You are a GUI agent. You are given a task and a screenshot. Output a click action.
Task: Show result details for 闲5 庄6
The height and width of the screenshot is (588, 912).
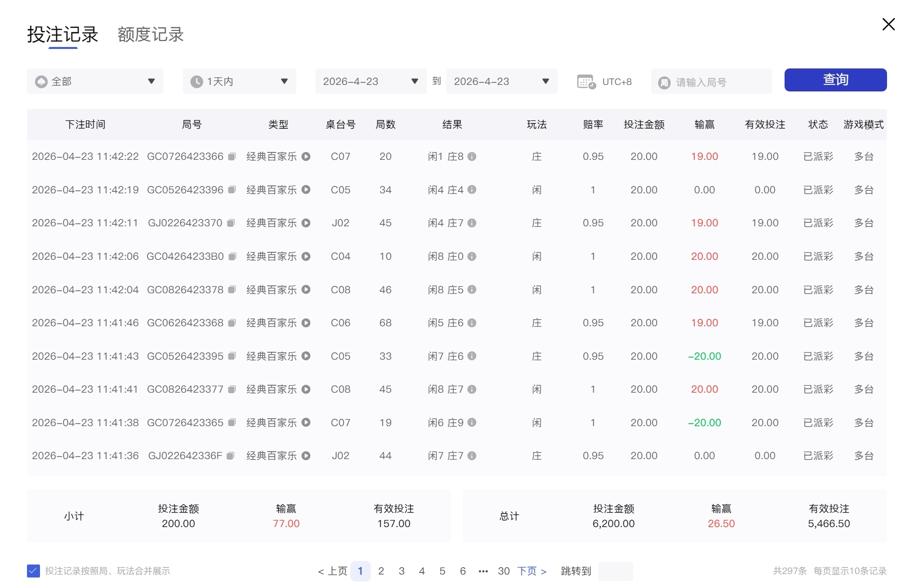472,323
